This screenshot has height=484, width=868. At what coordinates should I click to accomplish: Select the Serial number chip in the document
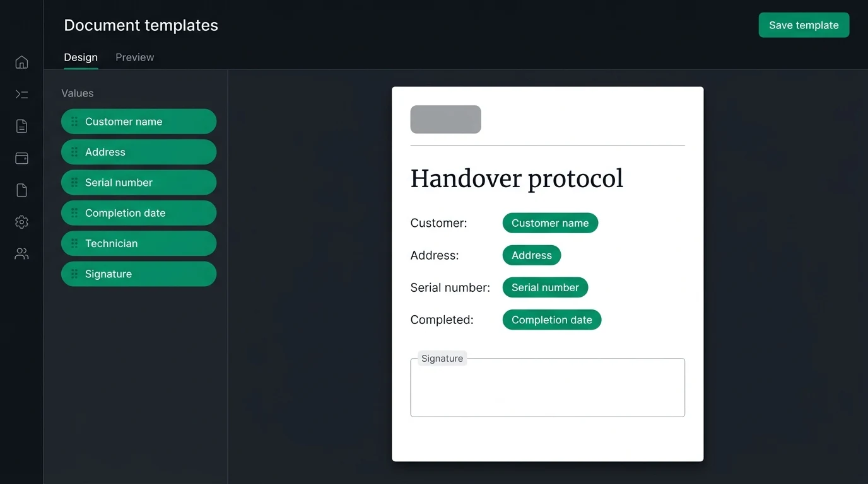[545, 287]
